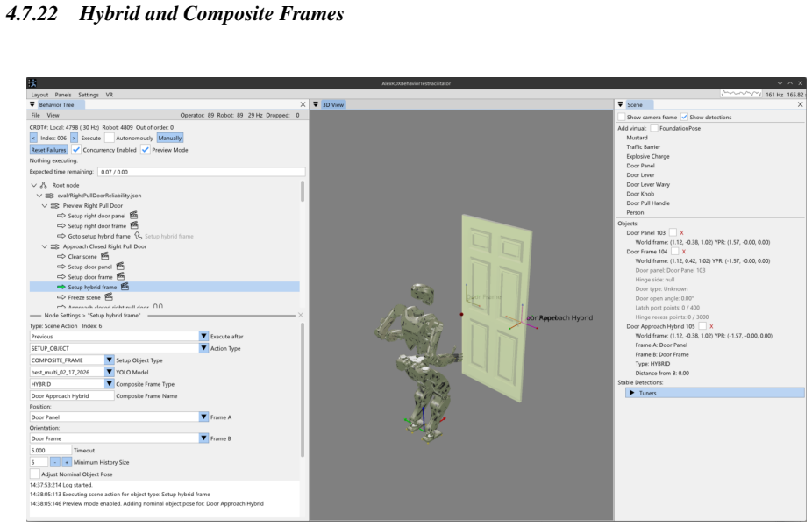Viewport: 812px width, 527px height.
Task: Open Behavior Tree File menu
Action: point(35,115)
